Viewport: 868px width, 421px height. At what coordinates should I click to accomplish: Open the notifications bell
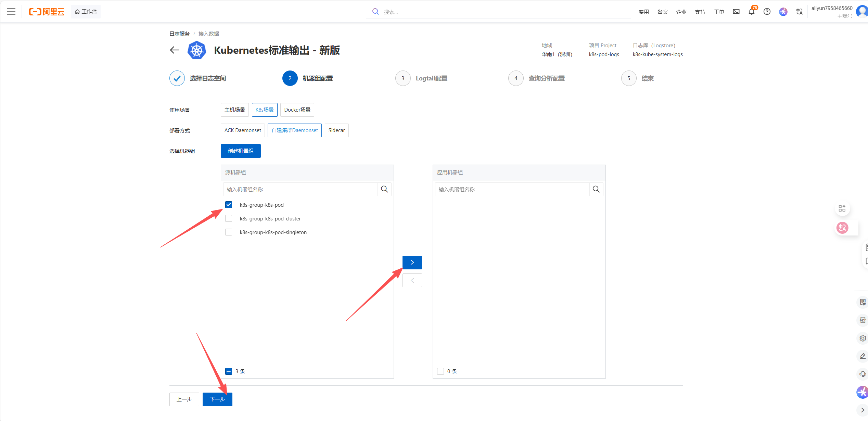tap(751, 12)
